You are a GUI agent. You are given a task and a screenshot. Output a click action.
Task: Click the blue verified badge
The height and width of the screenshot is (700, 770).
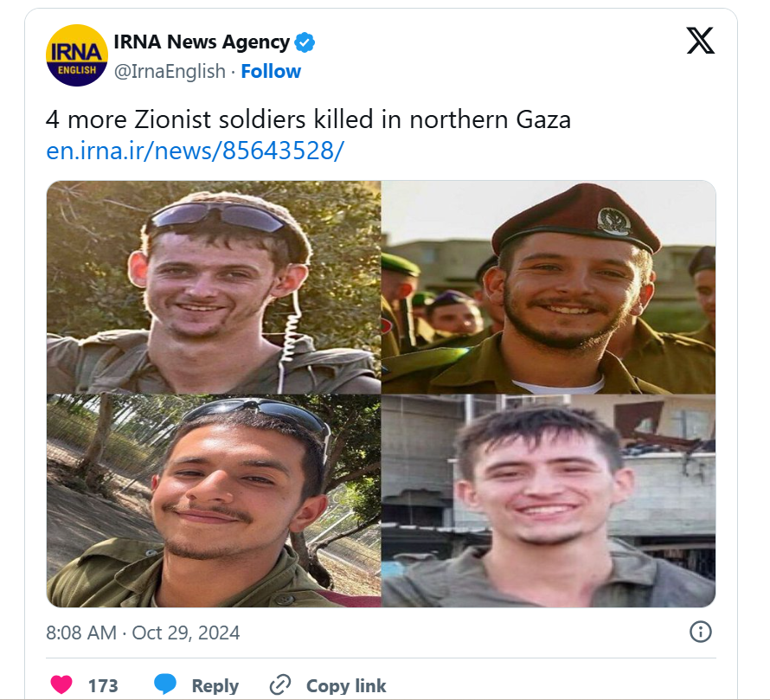[305, 42]
